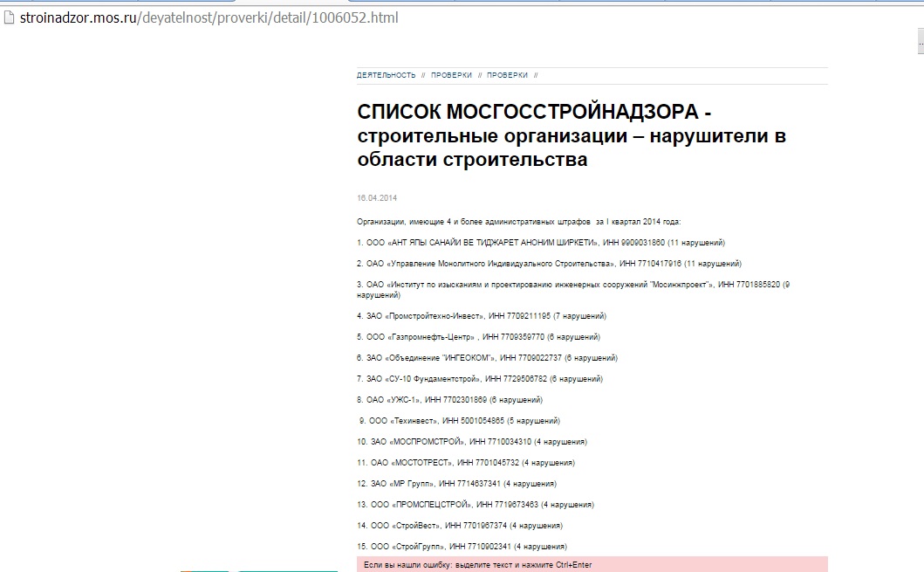The width and height of the screenshot is (924, 572).
Task: Click the pink error-report notice bar
Action: click(x=592, y=564)
